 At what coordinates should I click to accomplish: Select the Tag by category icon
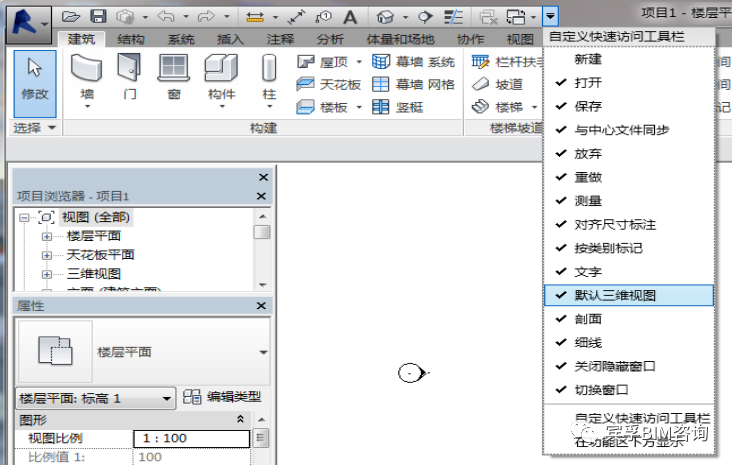coord(324,18)
